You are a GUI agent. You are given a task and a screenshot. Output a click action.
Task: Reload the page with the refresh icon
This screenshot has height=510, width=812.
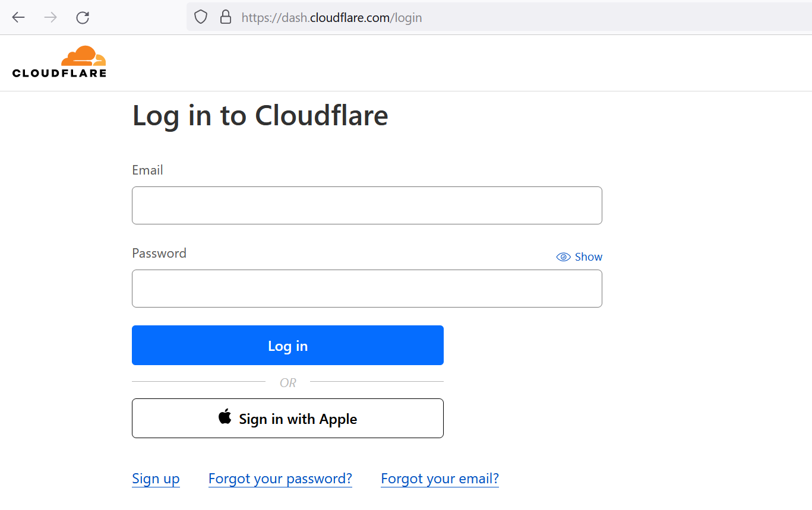[83, 17]
